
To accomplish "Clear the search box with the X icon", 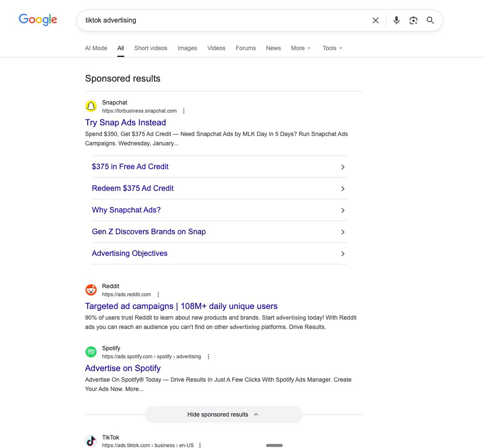I will coord(376,20).
